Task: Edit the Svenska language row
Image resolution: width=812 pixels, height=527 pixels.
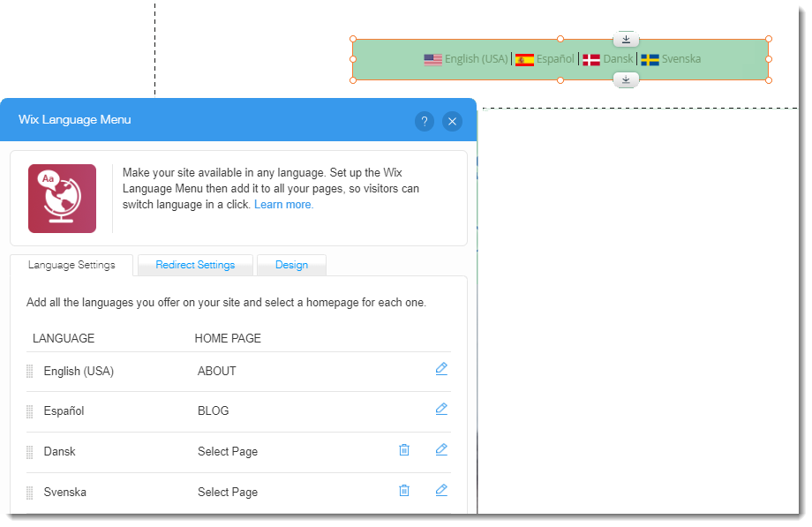Action: point(441,490)
